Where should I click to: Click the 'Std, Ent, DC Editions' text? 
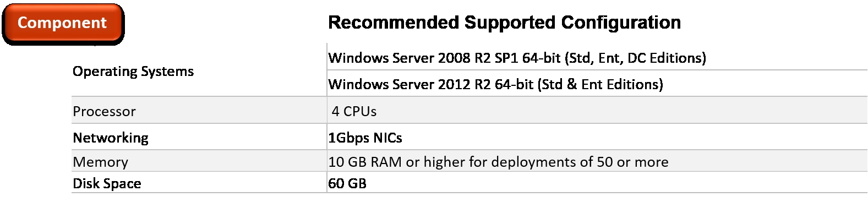(636, 58)
